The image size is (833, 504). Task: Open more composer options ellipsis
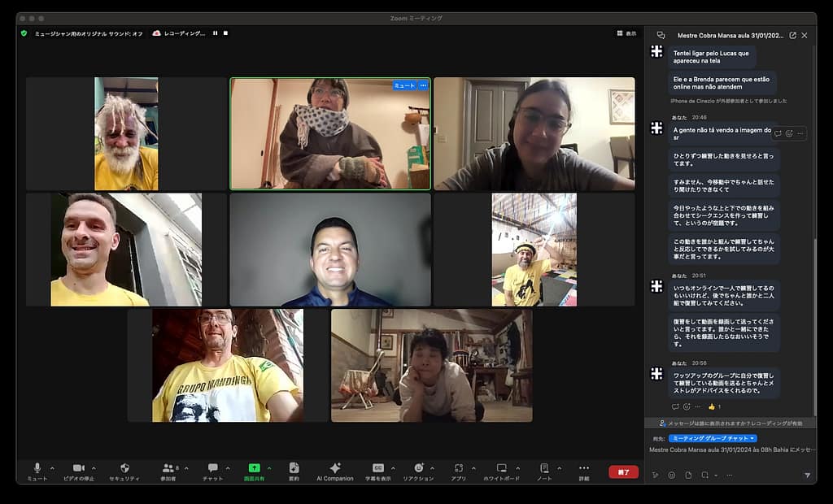(x=730, y=476)
